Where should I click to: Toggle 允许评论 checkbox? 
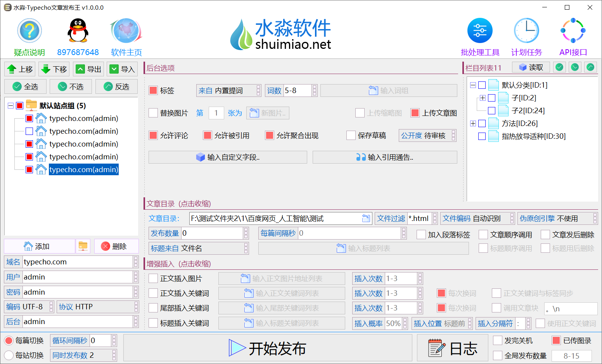[x=153, y=135]
